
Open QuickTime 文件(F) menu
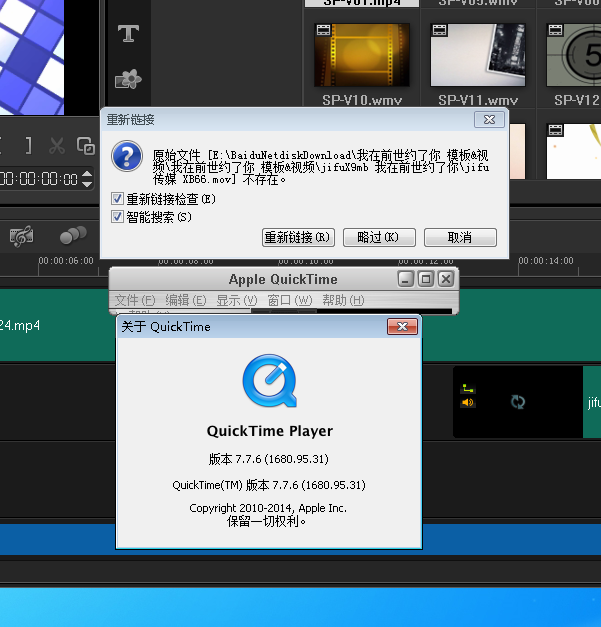tap(135, 300)
